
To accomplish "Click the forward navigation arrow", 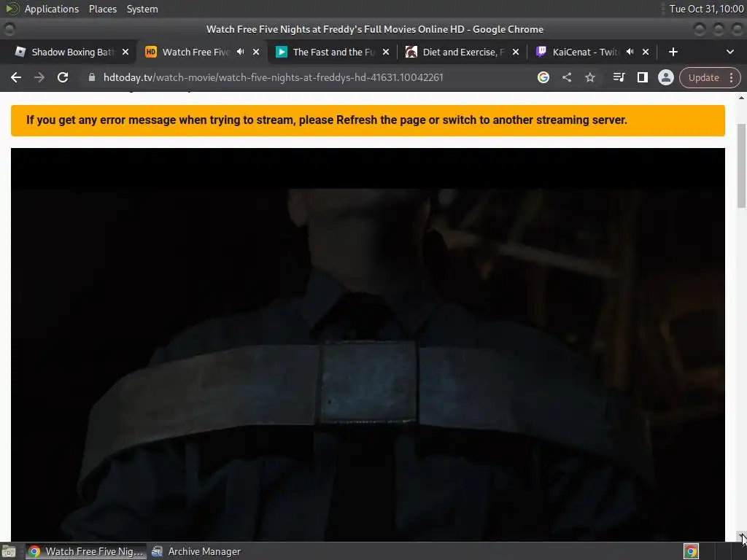I will coord(39,77).
